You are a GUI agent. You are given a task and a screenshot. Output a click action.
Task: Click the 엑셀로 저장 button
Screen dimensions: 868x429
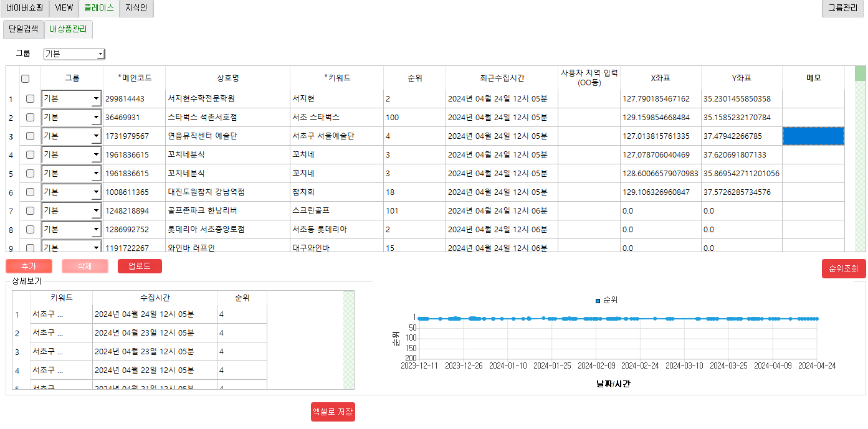click(333, 412)
